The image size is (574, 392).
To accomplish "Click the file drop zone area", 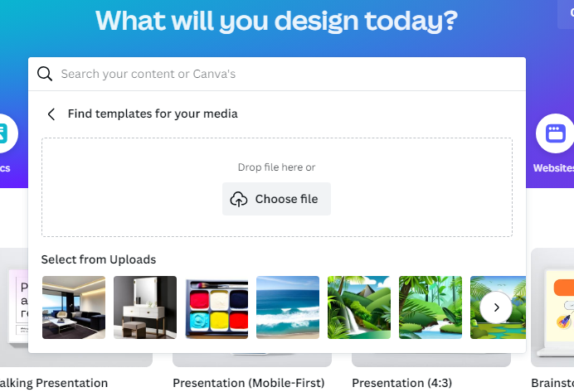I will 277,187.
